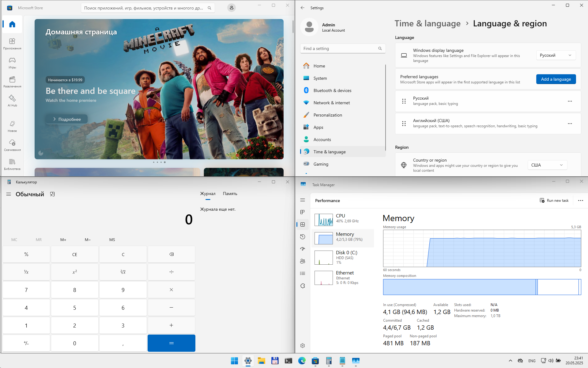Open Библиотека in Microsoft Store sidebar
This screenshot has width=588, height=368.
12,164
